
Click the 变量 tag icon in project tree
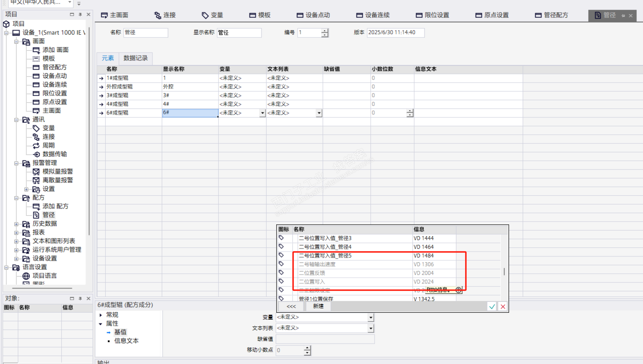(x=36, y=128)
